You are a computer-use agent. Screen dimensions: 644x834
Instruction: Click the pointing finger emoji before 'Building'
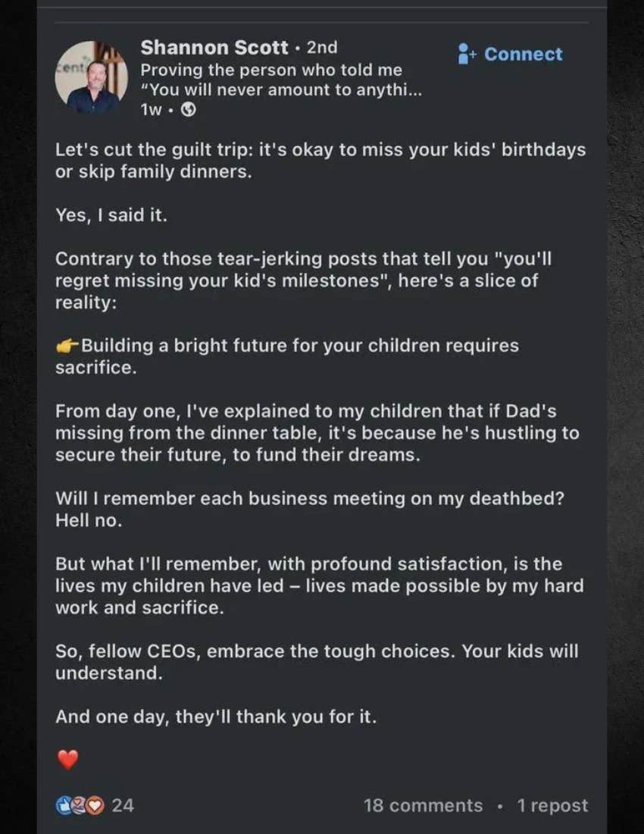pyautogui.click(x=64, y=345)
